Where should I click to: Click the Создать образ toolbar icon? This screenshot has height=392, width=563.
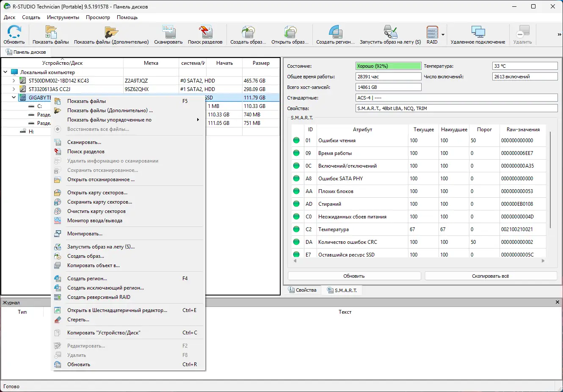click(x=248, y=34)
